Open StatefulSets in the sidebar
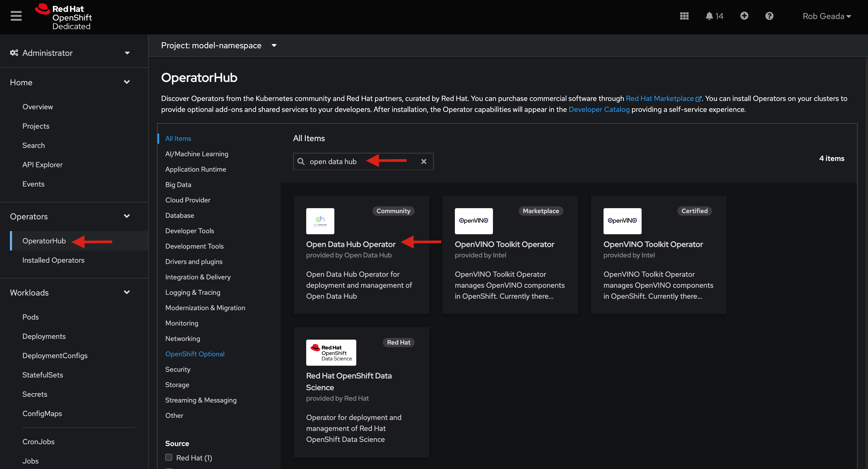The width and height of the screenshot is (868, 469). pyautogui.click(x=43, y=375)
